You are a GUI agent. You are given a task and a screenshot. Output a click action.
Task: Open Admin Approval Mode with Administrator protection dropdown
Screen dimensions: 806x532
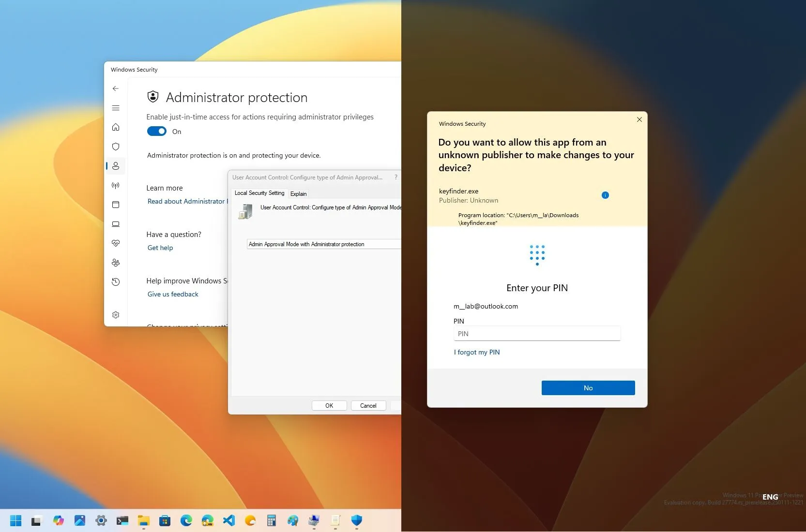coord(324,244)
